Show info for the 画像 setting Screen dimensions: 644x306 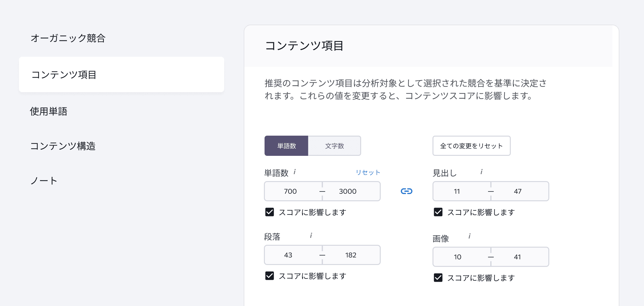pos(469,236)
